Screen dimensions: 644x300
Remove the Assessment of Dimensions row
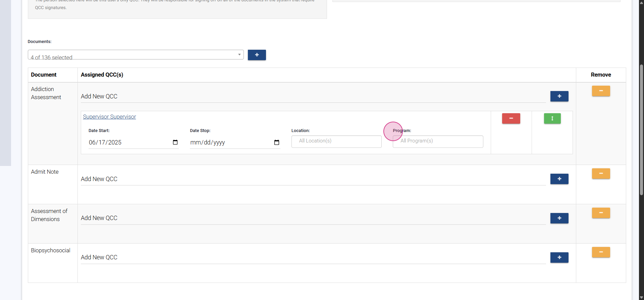pos(601,213)
